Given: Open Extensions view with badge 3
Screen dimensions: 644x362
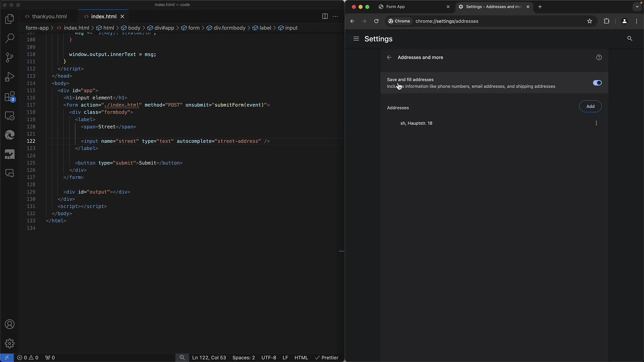Looking at the screenshot, I should [x=10, y=97].
